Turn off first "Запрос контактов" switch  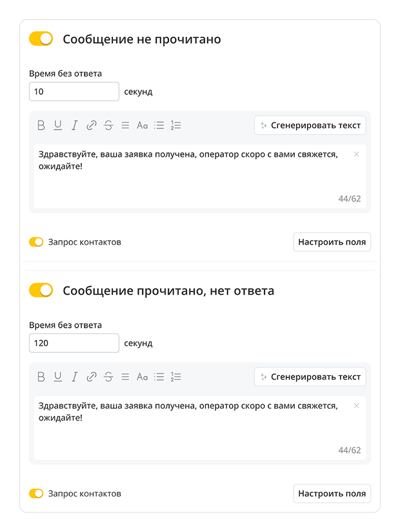point(36,242)
